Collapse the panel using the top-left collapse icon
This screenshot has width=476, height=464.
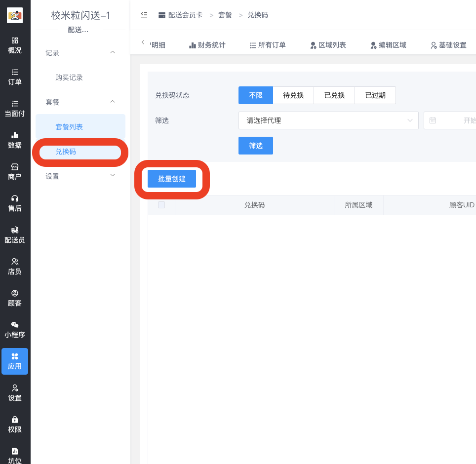[x=144, y=15]
